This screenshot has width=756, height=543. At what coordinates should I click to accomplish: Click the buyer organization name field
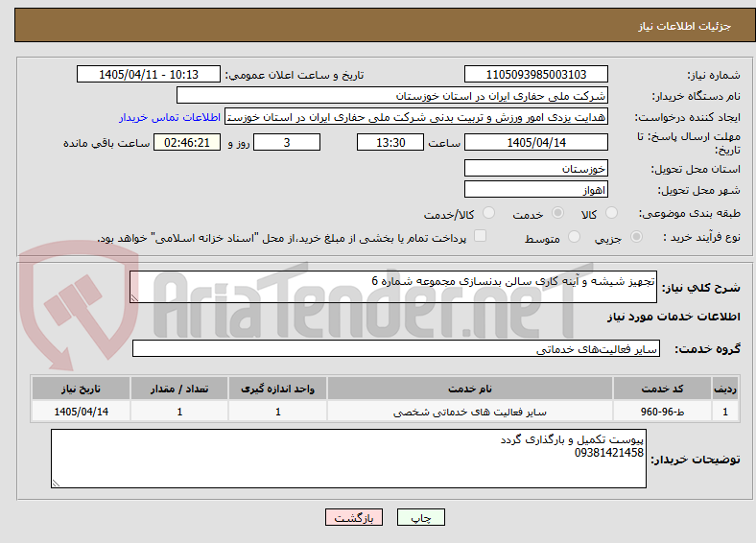392,96
